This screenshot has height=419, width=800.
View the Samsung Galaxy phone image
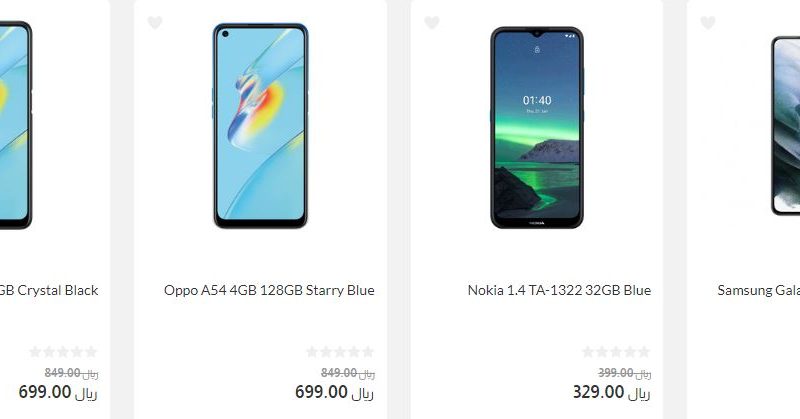785,126
